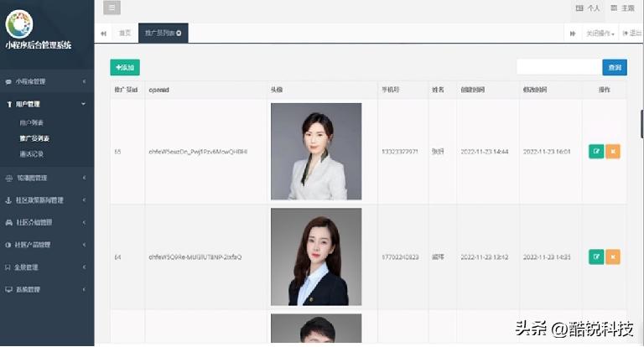Click the avatar photo in row 65
The height and width of the screenshot is (347, 644).
click(x=316, y=152)
